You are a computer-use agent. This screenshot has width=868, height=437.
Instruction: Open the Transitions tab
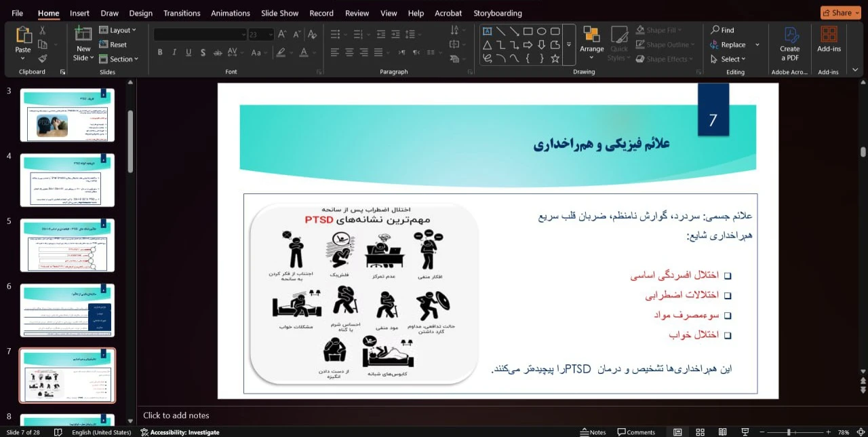182,13
